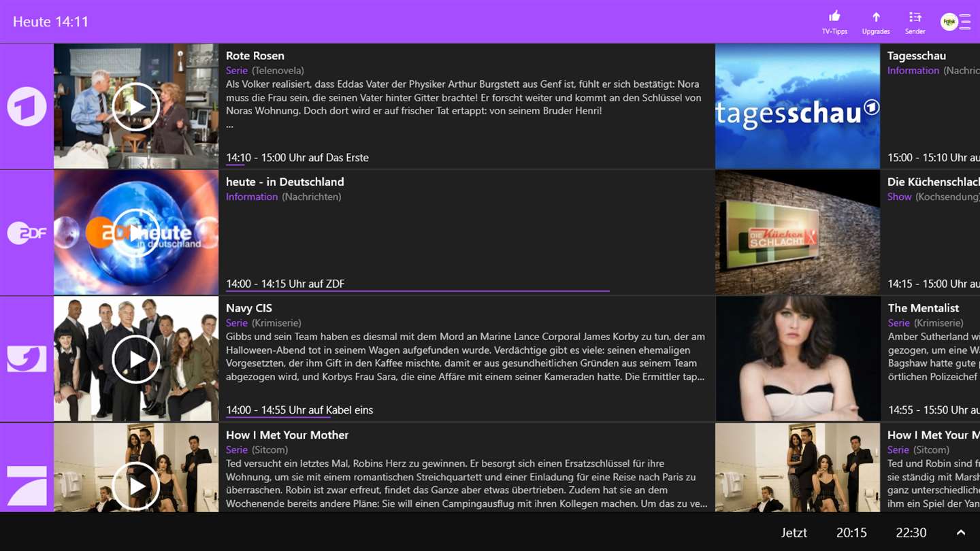Click Serie category under Rote Rosen
Viewport: 980px width, 551px height.
(237, 70)
